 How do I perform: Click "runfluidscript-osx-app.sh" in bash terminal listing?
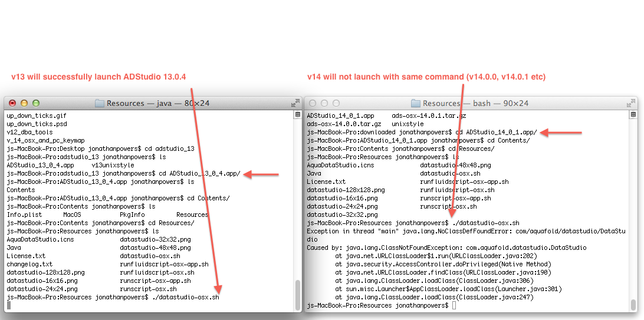[x=465, y=182]
